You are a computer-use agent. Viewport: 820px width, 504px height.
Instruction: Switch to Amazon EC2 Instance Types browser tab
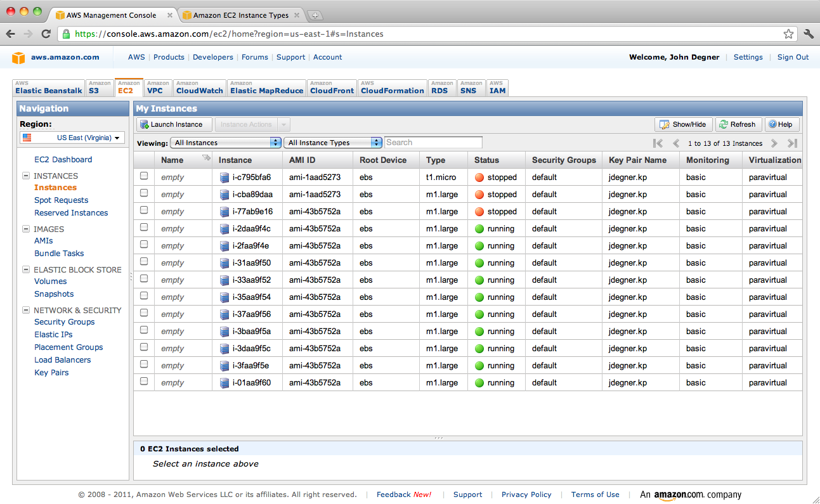241,15
